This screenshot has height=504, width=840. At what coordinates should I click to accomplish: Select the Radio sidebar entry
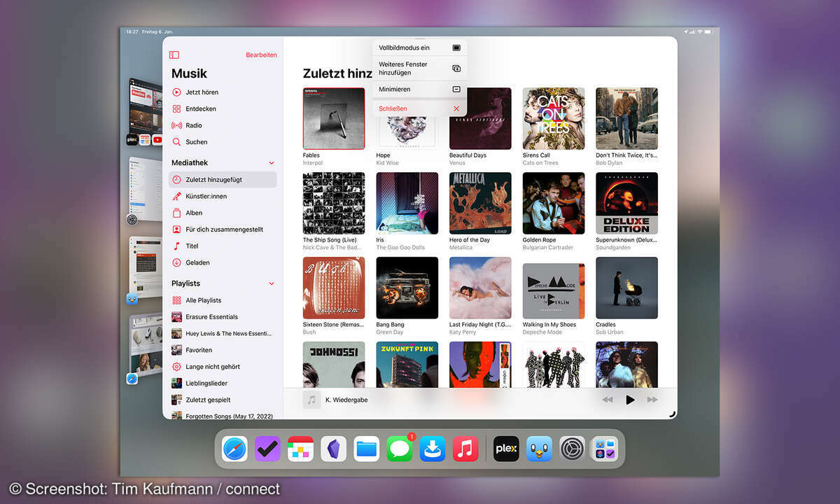coord(223,125)
